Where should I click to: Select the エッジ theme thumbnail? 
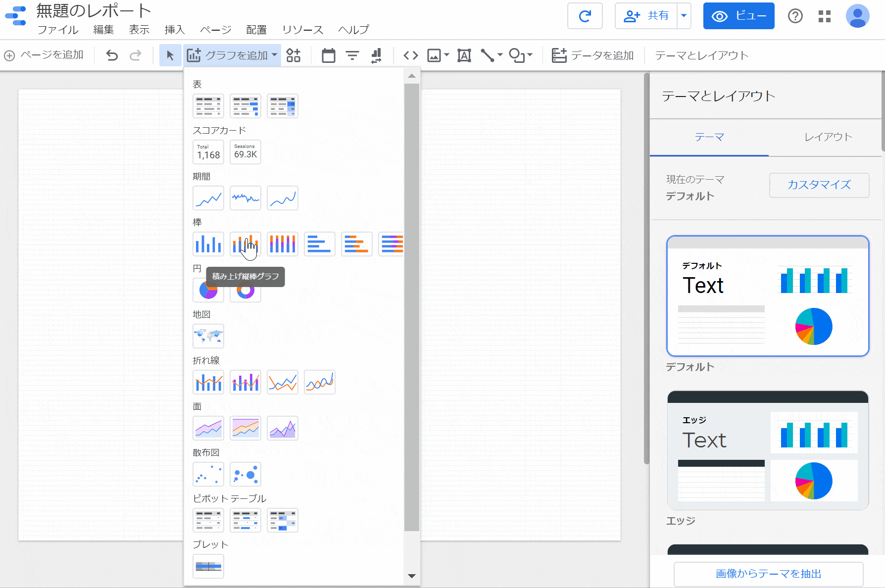click(x=767, y=450)
